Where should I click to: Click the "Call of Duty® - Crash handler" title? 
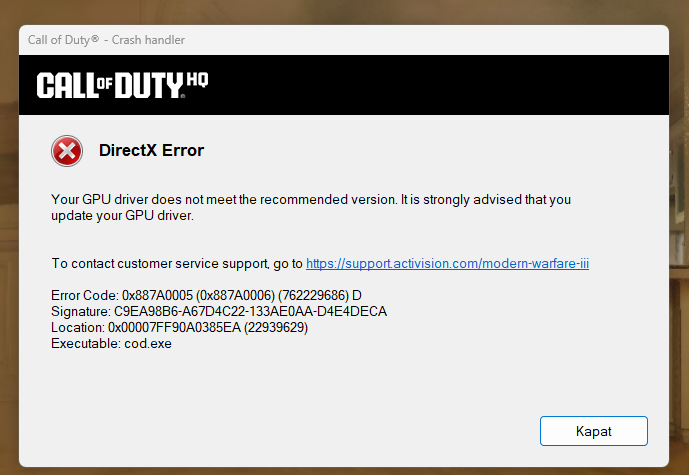point(106,40)
